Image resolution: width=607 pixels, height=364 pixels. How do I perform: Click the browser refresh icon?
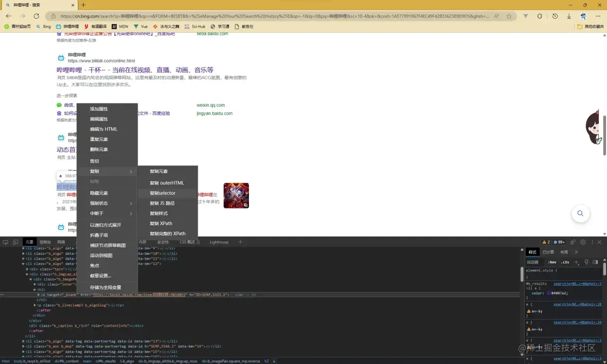tap(36, 16)
